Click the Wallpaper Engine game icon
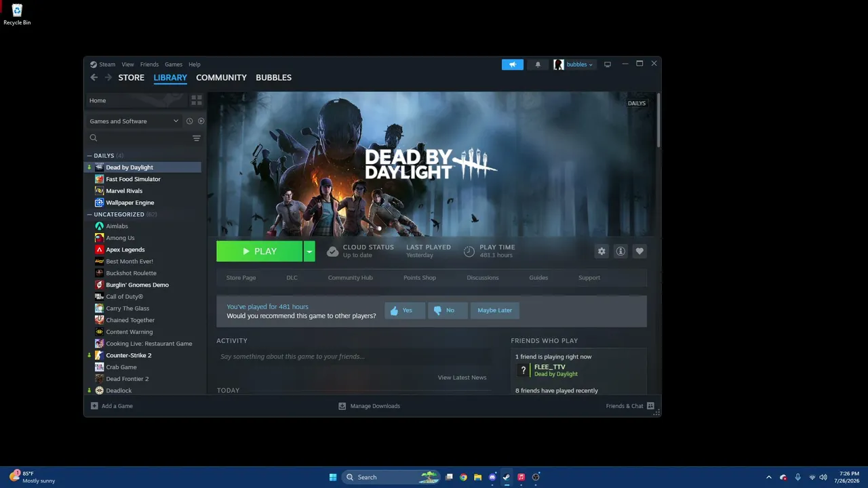This screenshot has height=488, width=868. tap(100, 203)
